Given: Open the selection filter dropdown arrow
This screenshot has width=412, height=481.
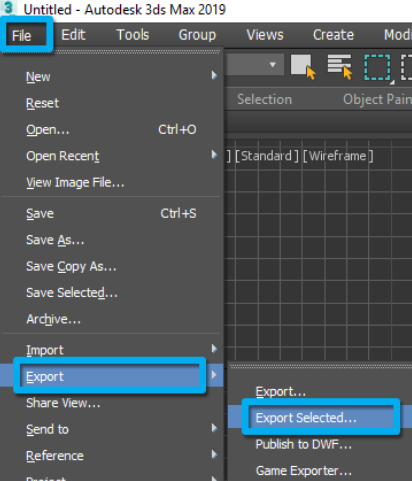Looking at the screenshot, I should coord(273,65).
